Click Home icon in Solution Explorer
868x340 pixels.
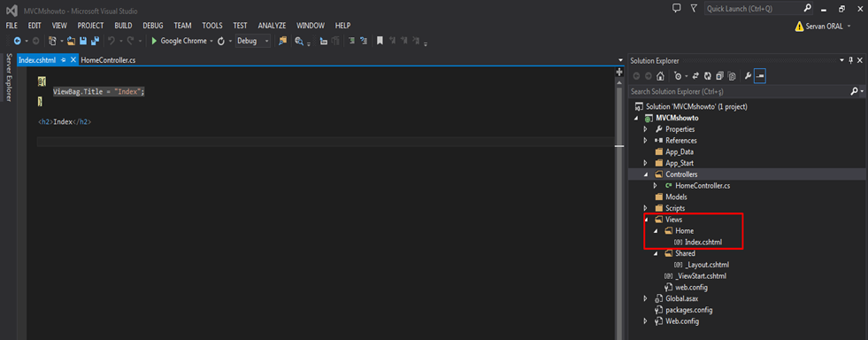[660, 76]
